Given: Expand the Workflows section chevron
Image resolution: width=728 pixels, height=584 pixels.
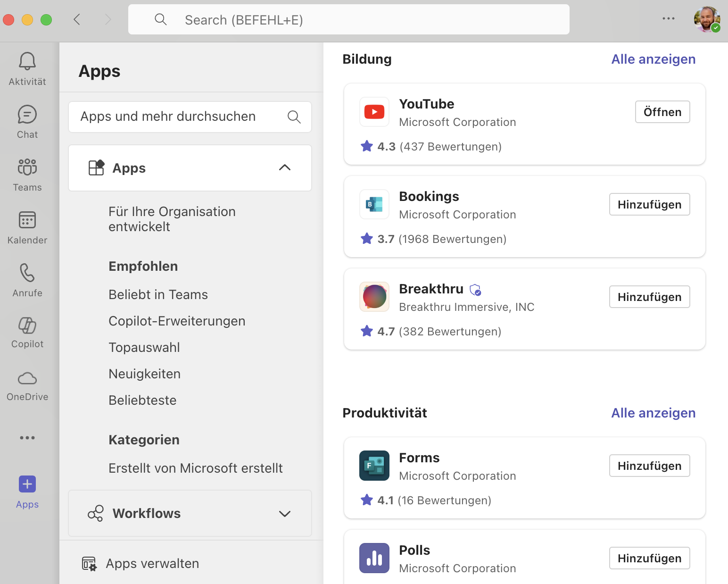Looking at the screenshot, I should [x=285, y=513].
